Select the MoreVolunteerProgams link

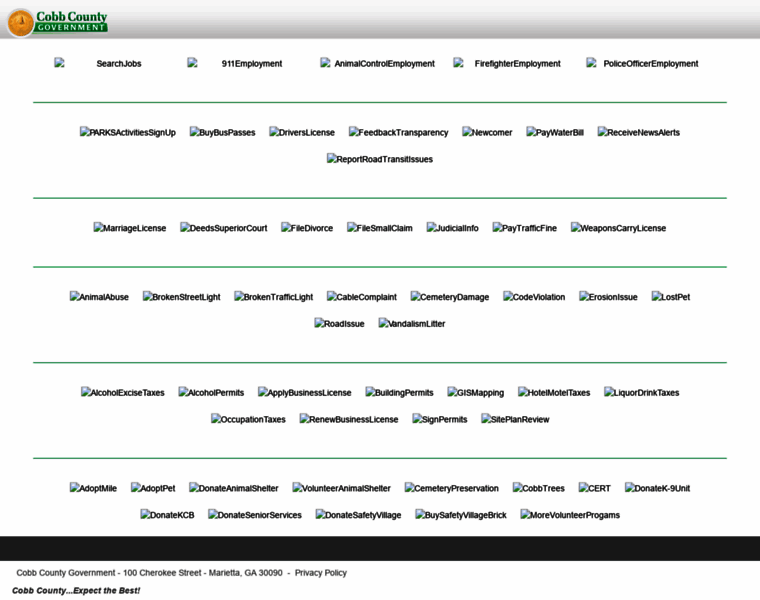[x=570, y=515]
